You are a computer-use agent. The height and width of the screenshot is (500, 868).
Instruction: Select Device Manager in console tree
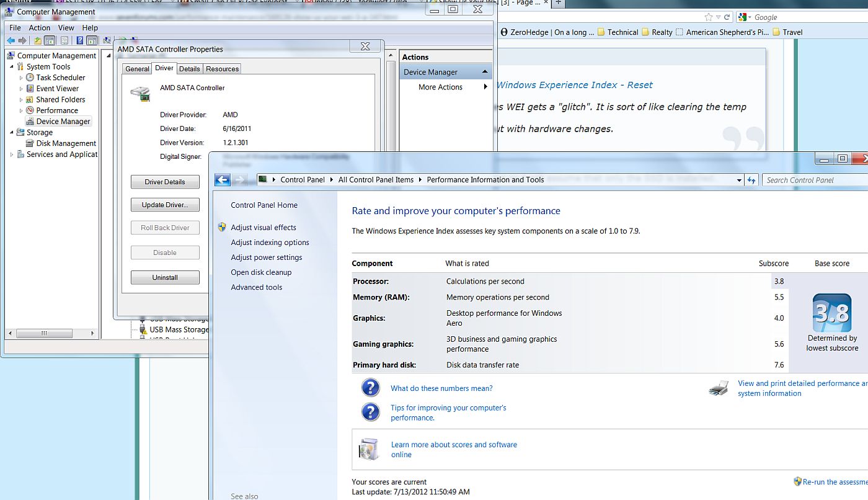58,122
